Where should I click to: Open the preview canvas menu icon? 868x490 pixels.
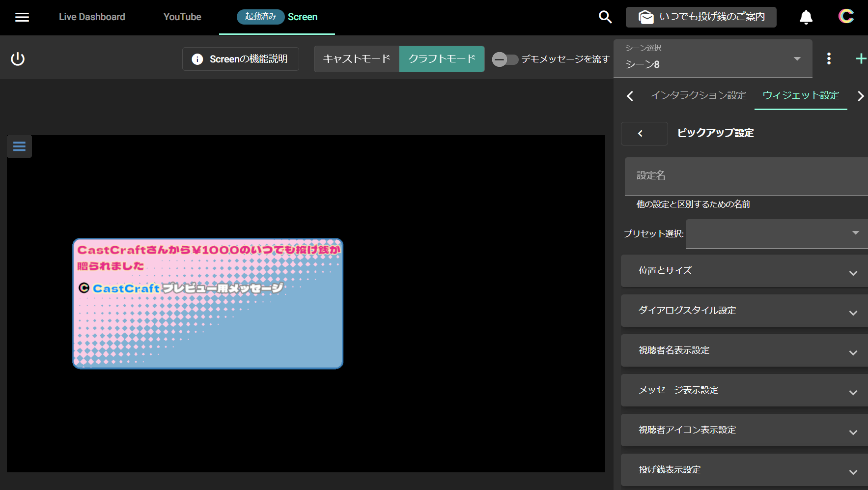[x=20, y=146]
